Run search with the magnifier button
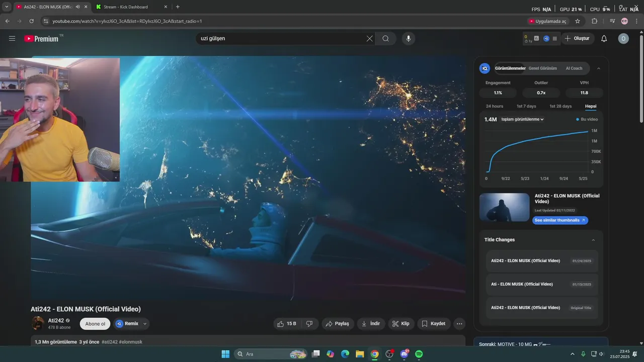 tap(386, 38)
